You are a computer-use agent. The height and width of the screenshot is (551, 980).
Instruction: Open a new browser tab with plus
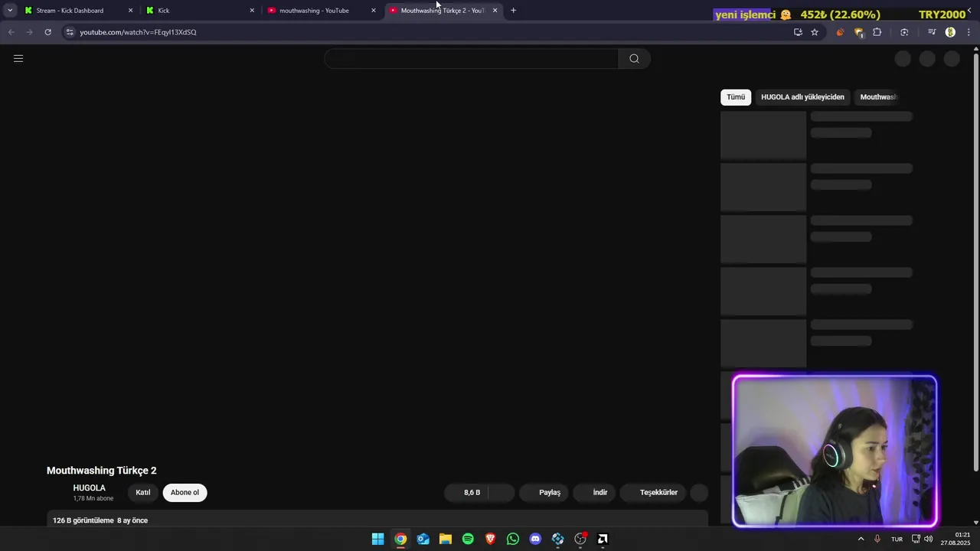pyautogui.click(x=513, y=11)
